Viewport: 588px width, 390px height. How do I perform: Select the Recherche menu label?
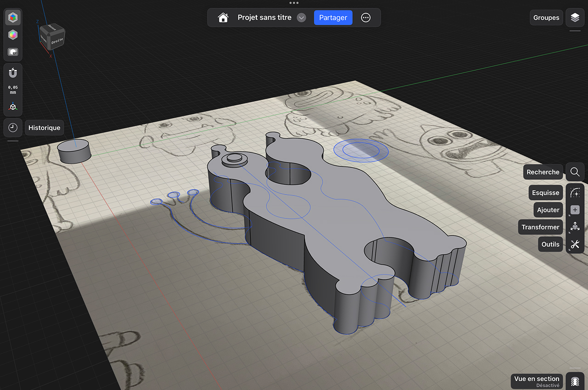point(543,172)
